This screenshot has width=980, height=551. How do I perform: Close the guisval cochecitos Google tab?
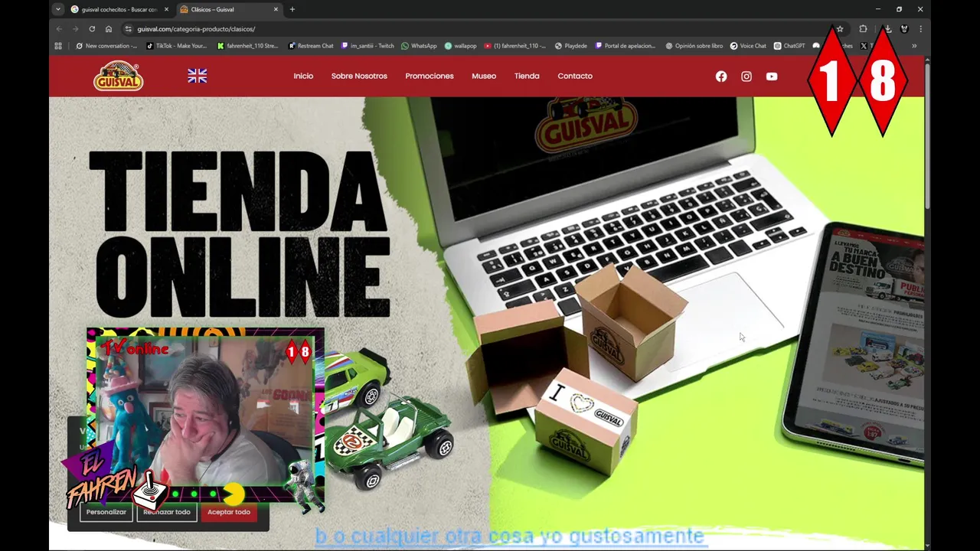166,9
